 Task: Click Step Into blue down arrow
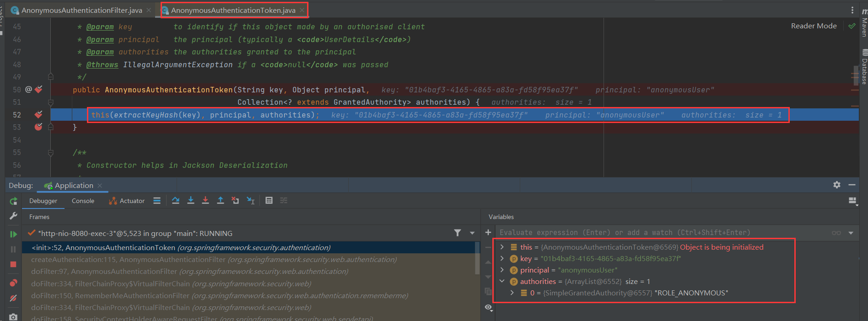point(191,200)
